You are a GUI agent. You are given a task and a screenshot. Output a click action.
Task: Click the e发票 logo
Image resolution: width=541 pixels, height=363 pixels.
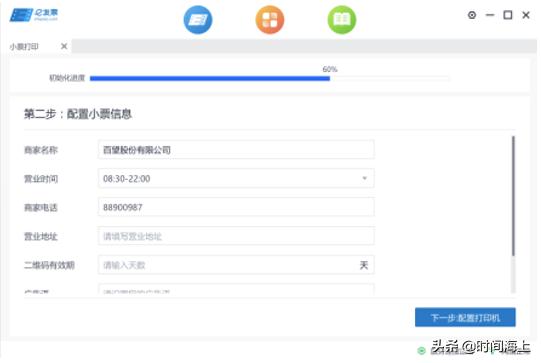[x=34, y=15]
